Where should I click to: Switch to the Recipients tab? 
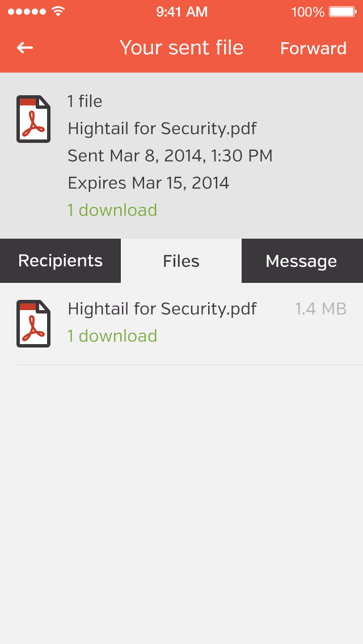click(x=60, y=261)
